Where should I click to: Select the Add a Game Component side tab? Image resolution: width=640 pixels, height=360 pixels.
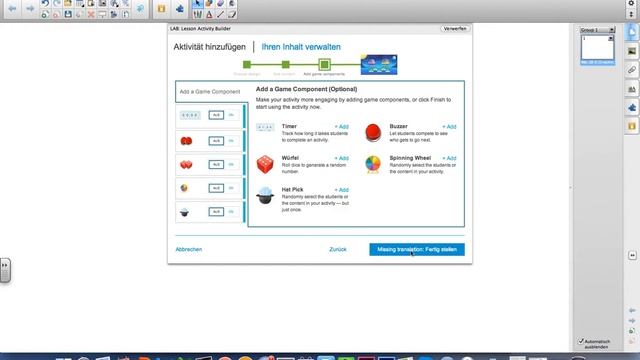click(x=211, y=92)
